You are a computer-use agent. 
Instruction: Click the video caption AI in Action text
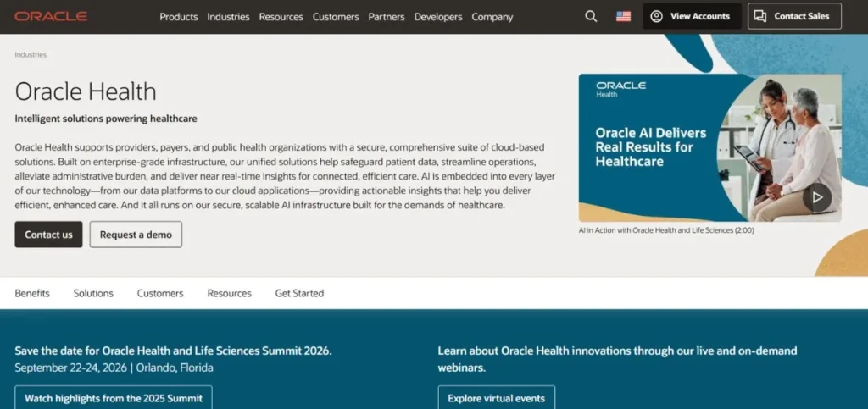click(666, 230)
